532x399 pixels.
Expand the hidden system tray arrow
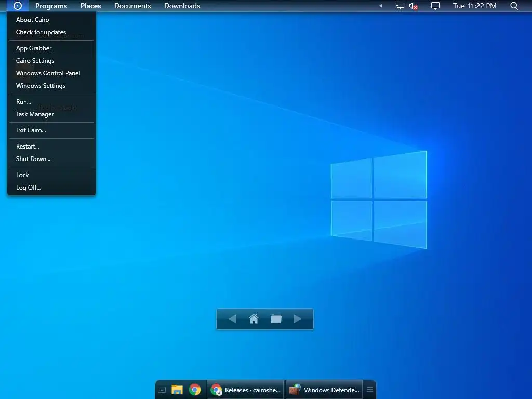point(381,6)
